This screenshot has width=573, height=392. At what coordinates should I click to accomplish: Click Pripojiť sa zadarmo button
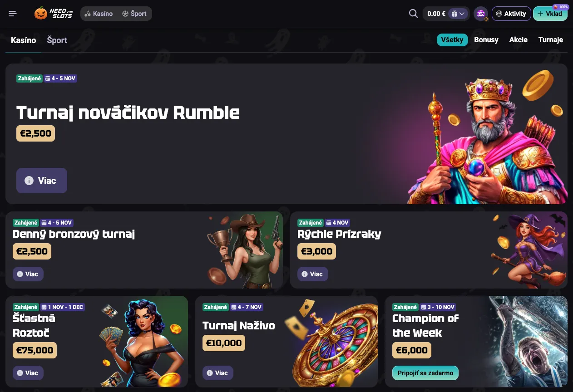pos(425,373)
